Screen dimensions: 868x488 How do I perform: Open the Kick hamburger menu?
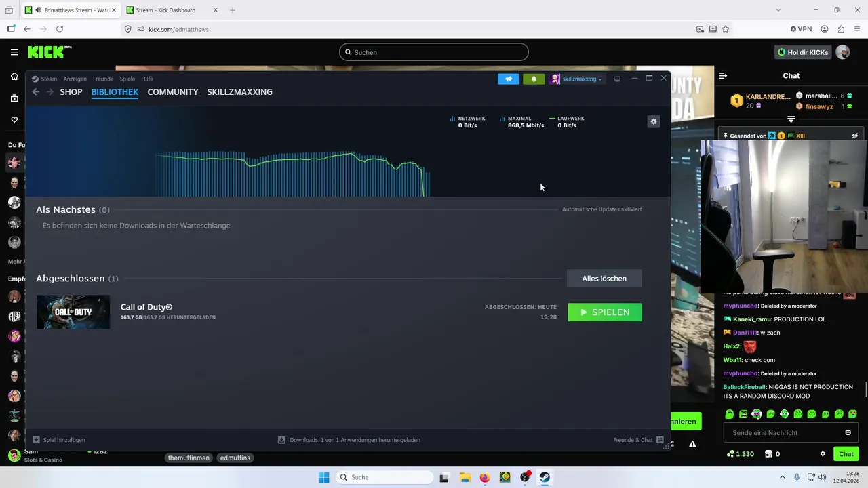click(x=14, y=52)
